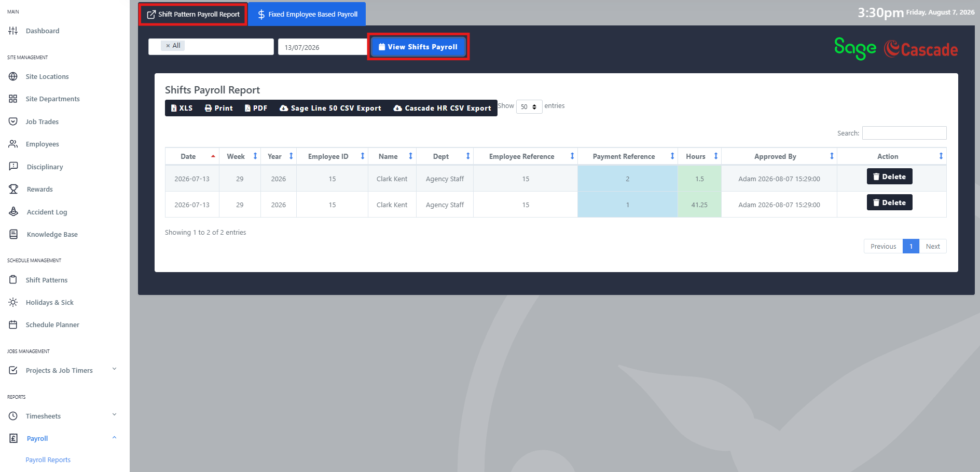
Task: Select the Rewards trophy icon
Action: pos(13,189)
